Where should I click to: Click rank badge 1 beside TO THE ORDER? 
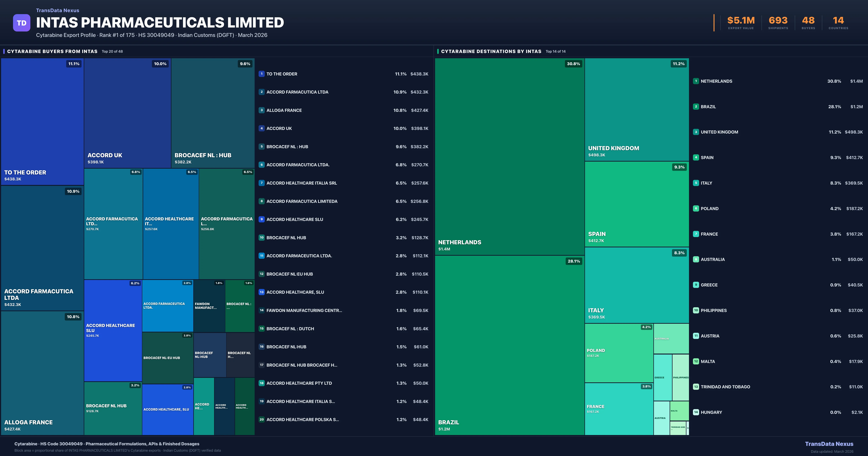click(261, 74)
